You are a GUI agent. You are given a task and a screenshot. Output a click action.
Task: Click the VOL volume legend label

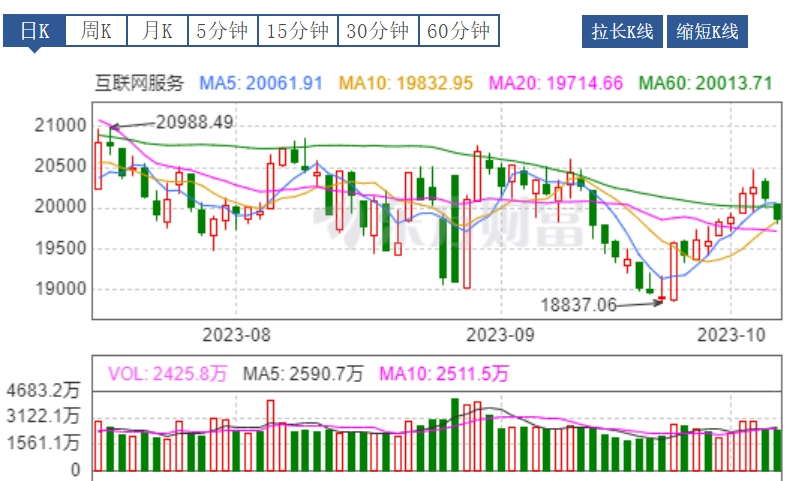tap(167, 373)
